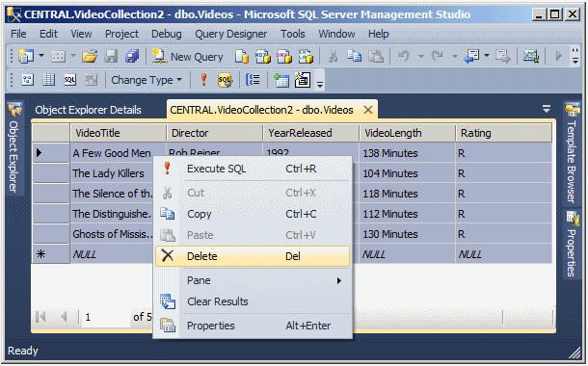Click the New Query button

pyautogui.click(x=187, y=57)
